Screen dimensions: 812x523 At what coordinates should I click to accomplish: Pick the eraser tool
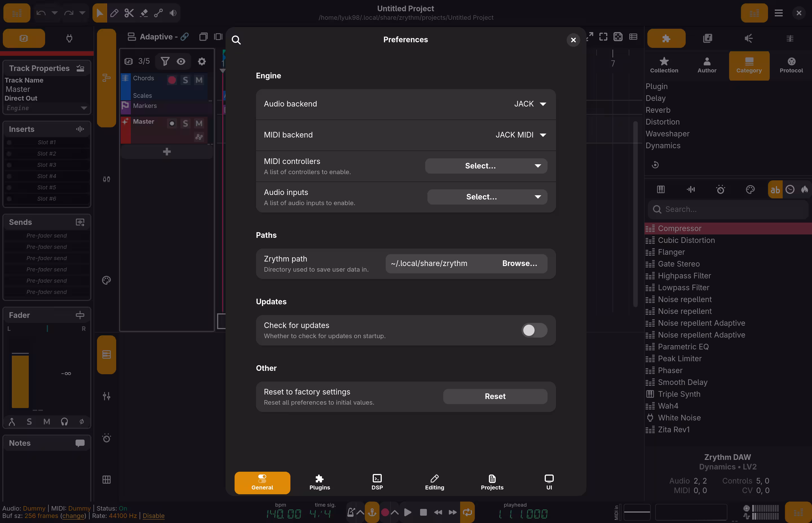click(144, 13)
